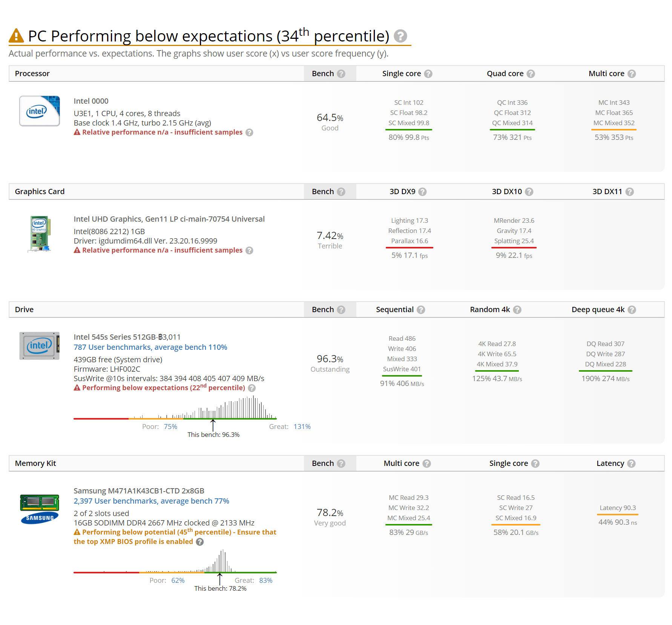Select the Graphics Card section header
The image size is (672, 625).
click(x=40, y=191)
